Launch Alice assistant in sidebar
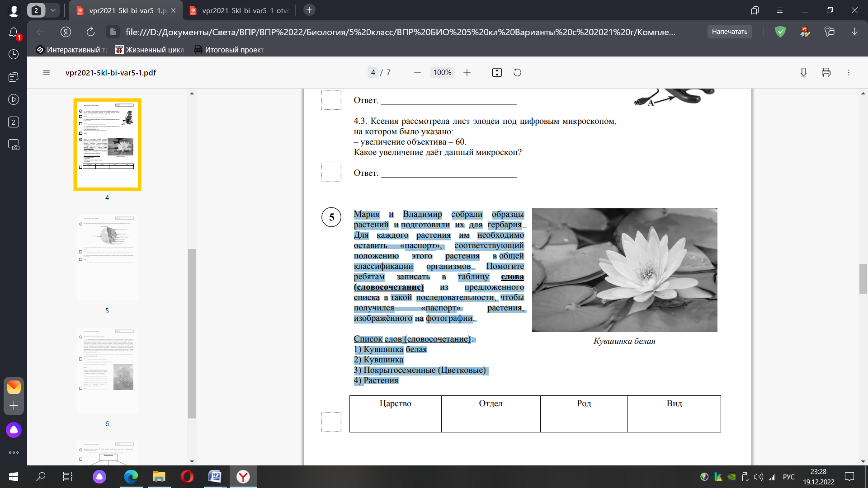Screen dimensions: 868x488 pos(14,430)
